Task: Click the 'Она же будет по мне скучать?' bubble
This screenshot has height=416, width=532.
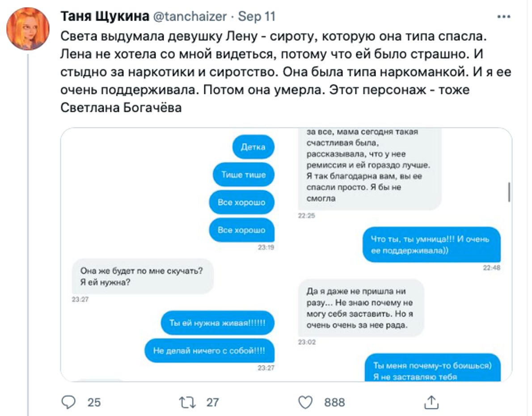Action: pos(143,276)
